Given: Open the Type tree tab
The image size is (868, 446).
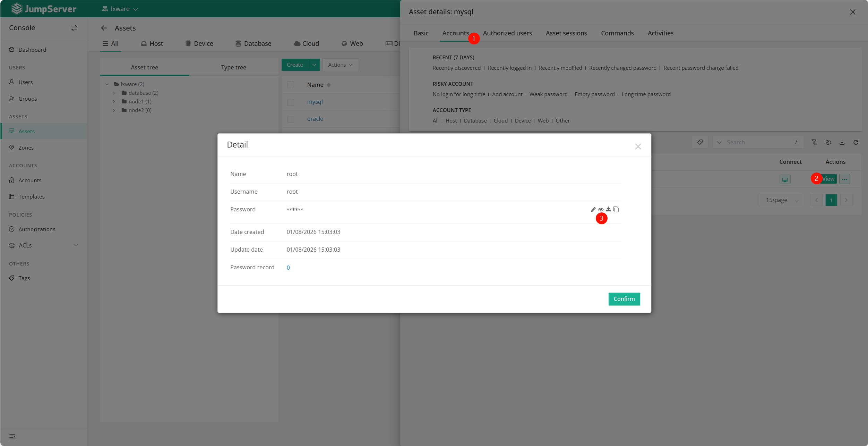Looking at the screenshot, I should coord(233,67).
